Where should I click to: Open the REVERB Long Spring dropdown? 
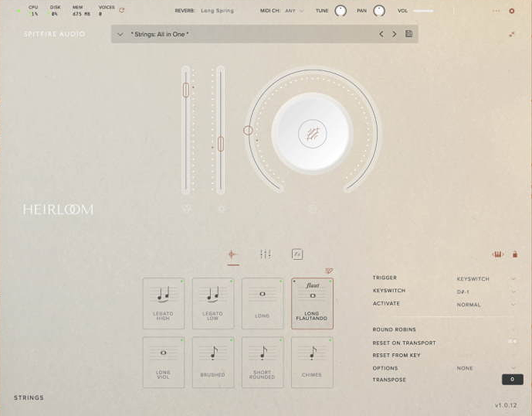click(x=217, y=11)
